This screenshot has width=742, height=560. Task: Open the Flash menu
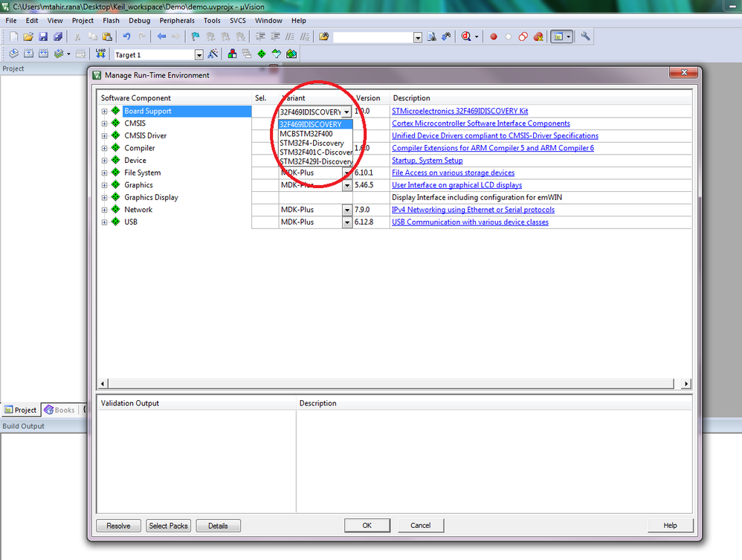click(x=112, y=20)
